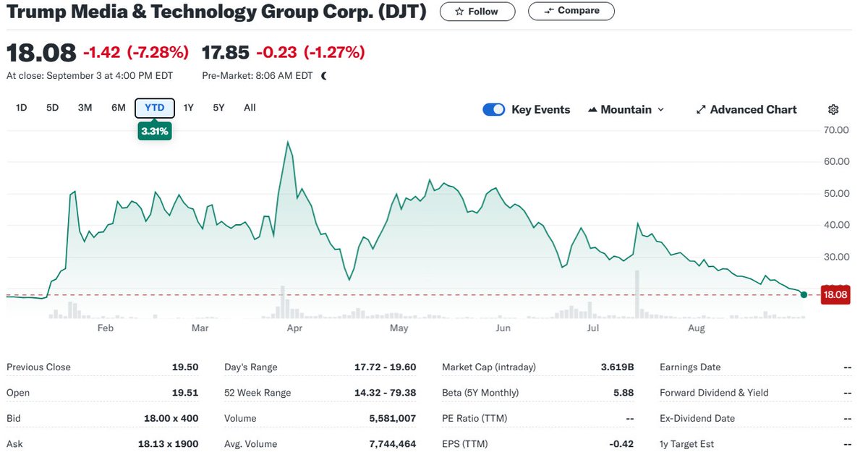Toggle the Key Events switch
The width and height of the screenshot is (868, 460).
[x=494, y=110]
